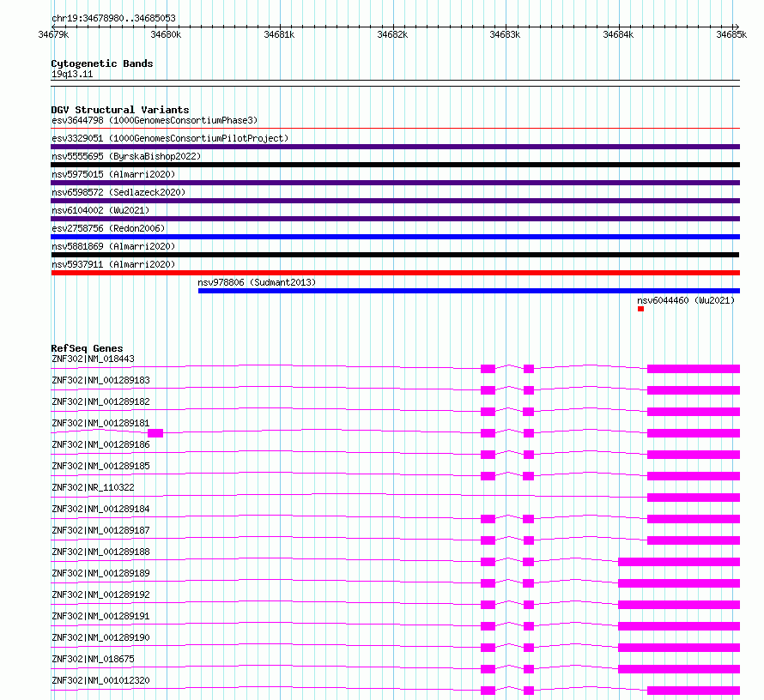Click the ZNF302|NM_001289187 transcript label
The height and width of the screenshot is (700, 764).
tap(100, 530)
